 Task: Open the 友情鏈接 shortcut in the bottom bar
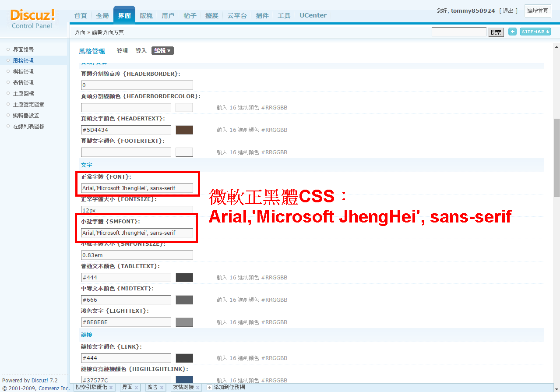click(x=183, y=387)
